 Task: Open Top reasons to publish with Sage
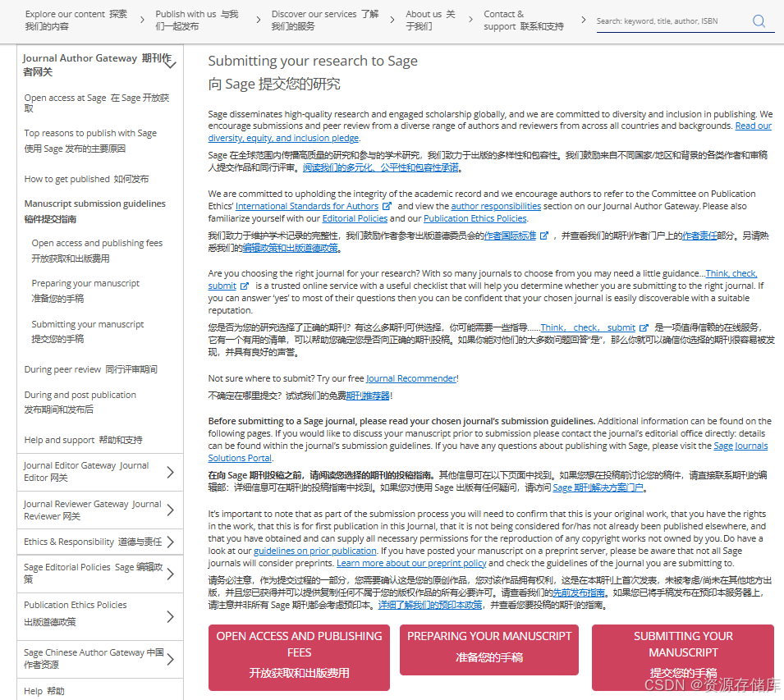pos(90,140)
